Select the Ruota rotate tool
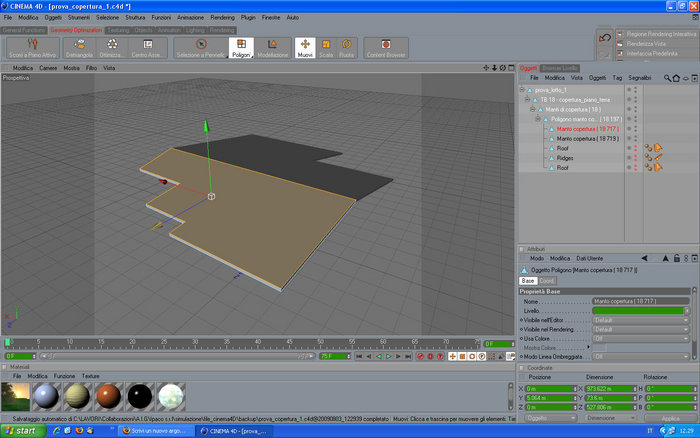This screenshot has width=700, height=438. [x=346, y=48]
